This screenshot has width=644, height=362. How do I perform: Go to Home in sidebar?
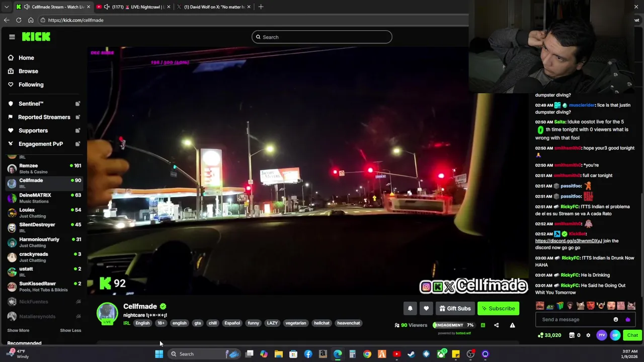[x=26, y=58]
